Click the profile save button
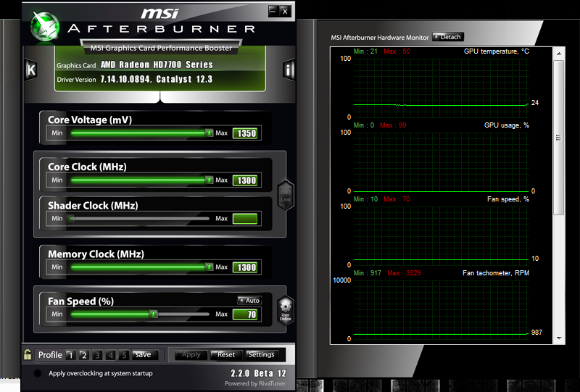Viewport: 580px width, 392px height. point(144,354)
